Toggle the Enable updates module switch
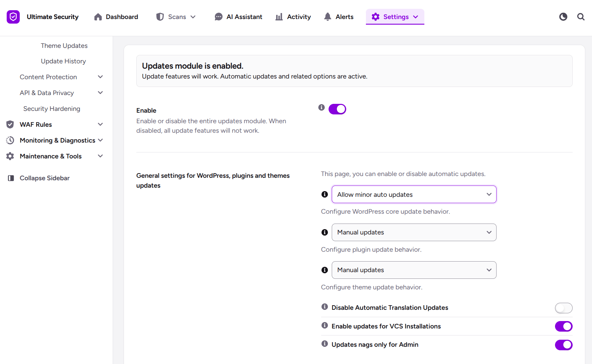Screen dimensions: 592x364 click(x=337, y=109)
